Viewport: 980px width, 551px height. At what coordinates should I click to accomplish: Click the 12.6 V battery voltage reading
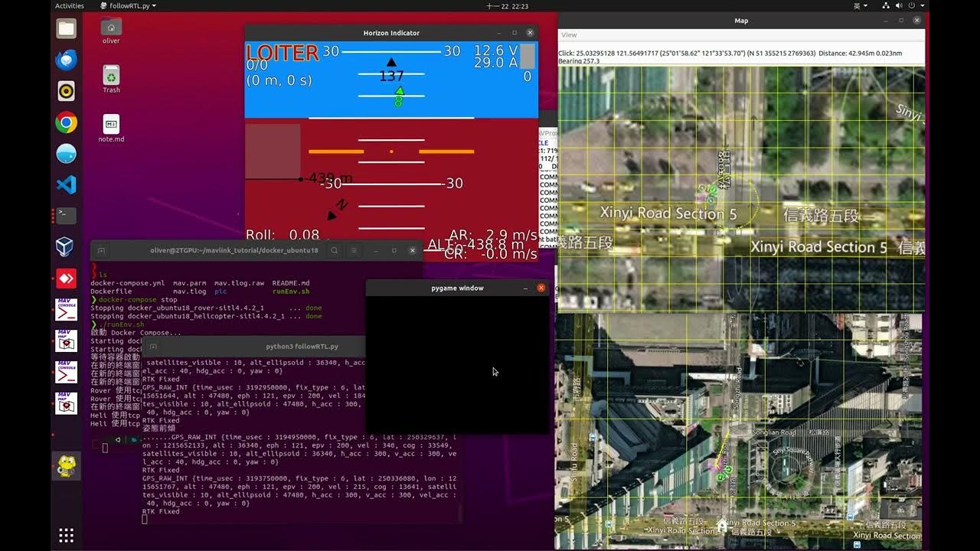pos(495,51)
